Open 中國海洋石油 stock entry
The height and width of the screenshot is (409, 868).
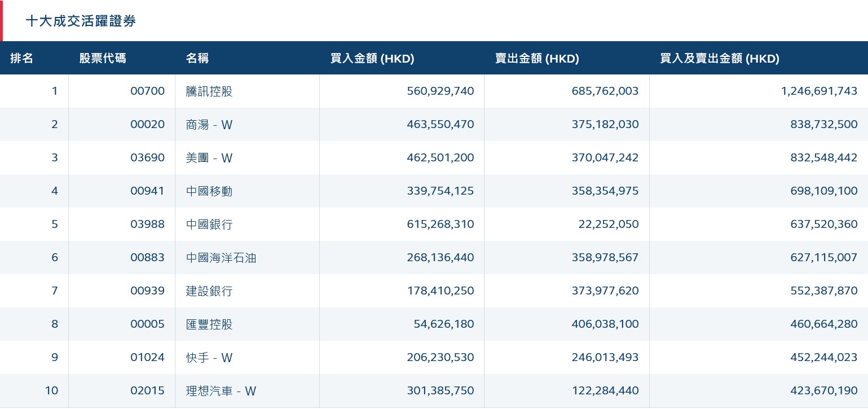point(221,258)
